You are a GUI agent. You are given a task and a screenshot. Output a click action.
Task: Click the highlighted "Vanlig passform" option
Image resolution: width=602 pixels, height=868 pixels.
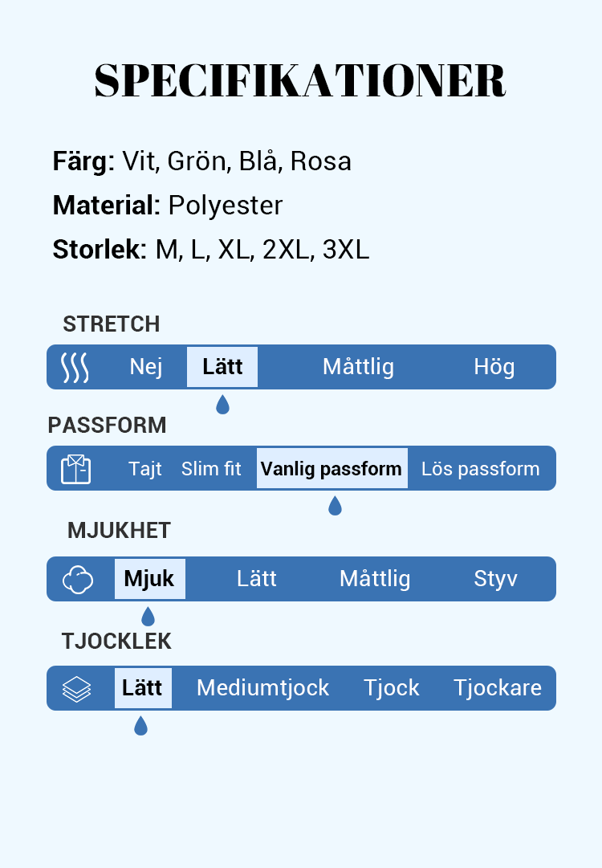pyautogui.click(x=332, y=469)
